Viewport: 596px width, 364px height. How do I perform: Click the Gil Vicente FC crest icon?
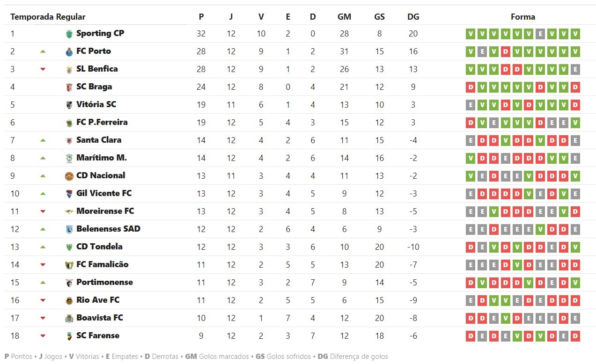69,194
